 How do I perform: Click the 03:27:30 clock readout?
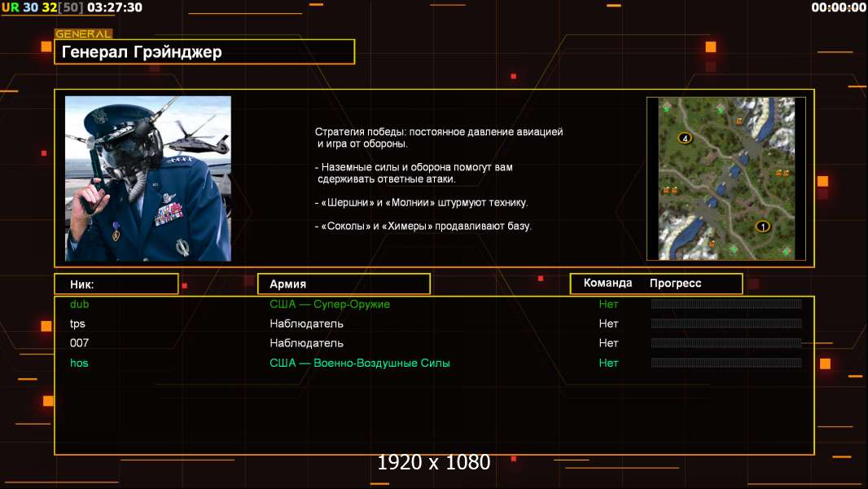click(x=115, y=8)
